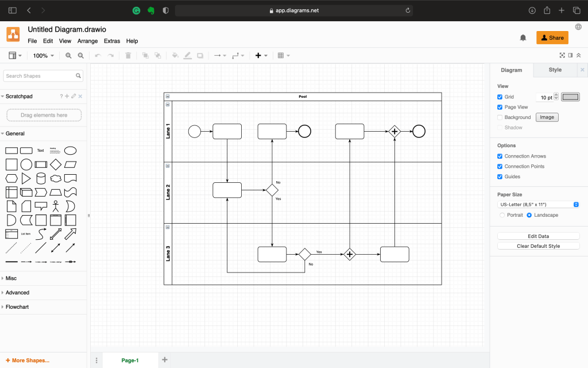Open the Arrange menu
This screenshot has width=588, height=368.
(87, 41)
